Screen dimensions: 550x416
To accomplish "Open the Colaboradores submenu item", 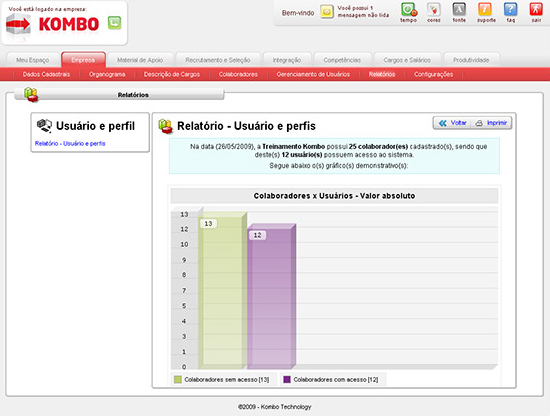I will coord(238,74).
